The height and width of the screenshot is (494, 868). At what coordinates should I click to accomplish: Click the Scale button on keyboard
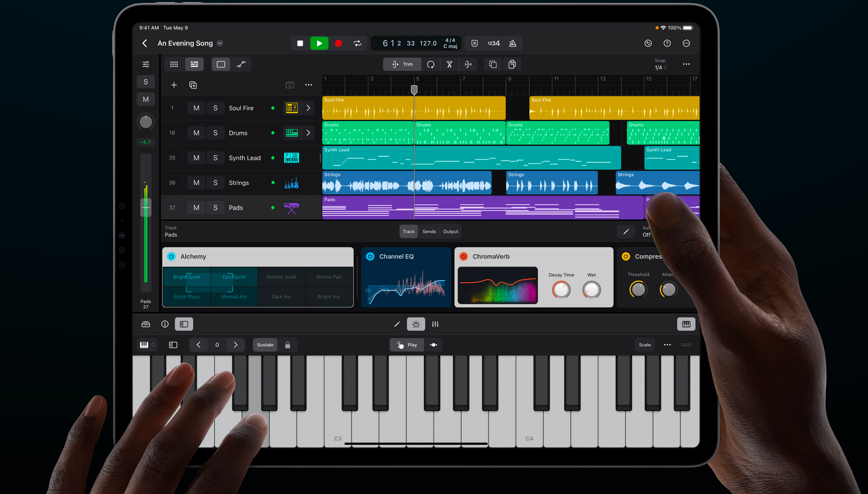[645, 345]
